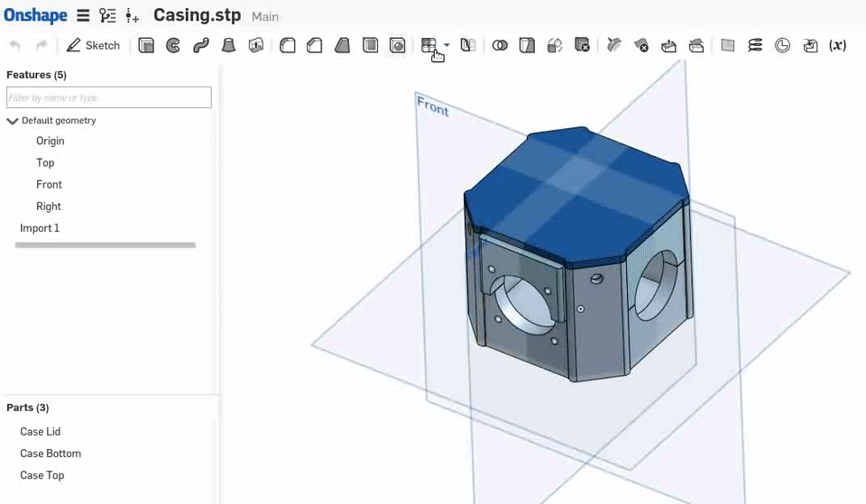Select the Helix tool

pos(755,45)
